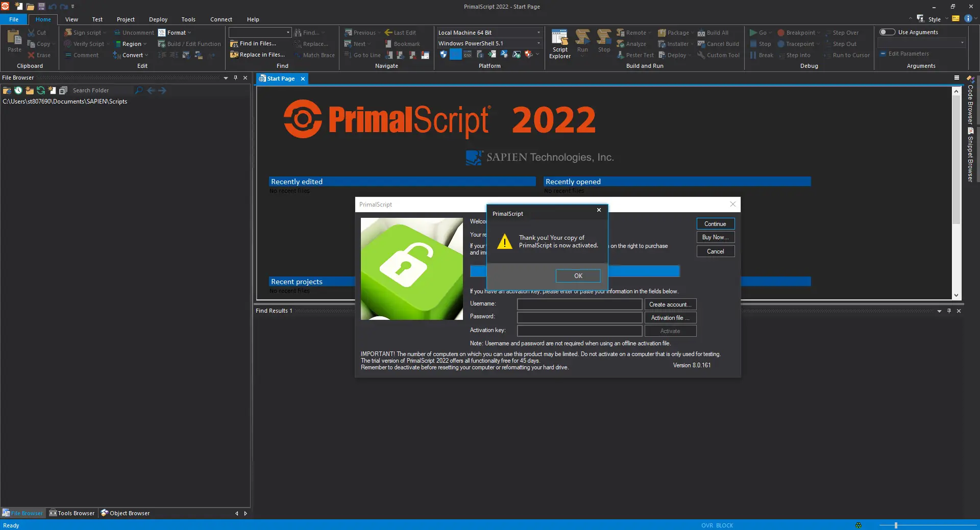Toggle auto-hide pin on Find Results panel
This screenshot has height=530, width=980.
pos(949,311)
